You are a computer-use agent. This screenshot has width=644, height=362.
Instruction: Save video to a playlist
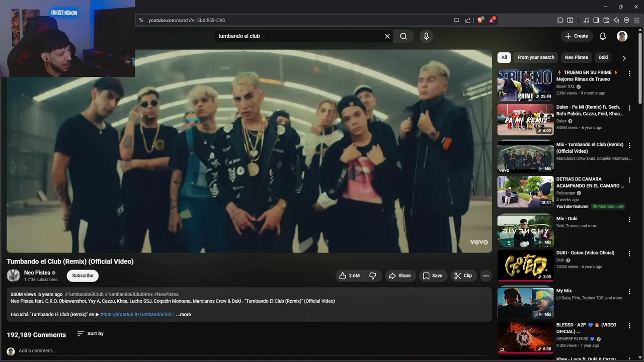tap(433, 276)
